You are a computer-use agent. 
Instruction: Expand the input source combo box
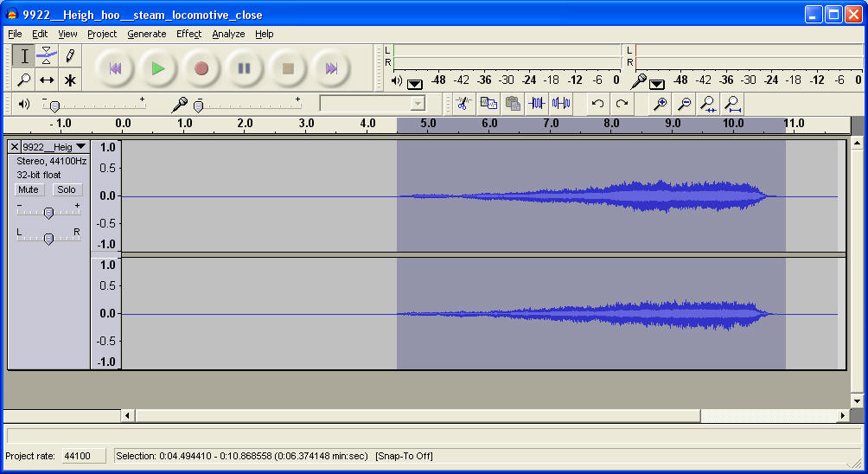(418, 104)
